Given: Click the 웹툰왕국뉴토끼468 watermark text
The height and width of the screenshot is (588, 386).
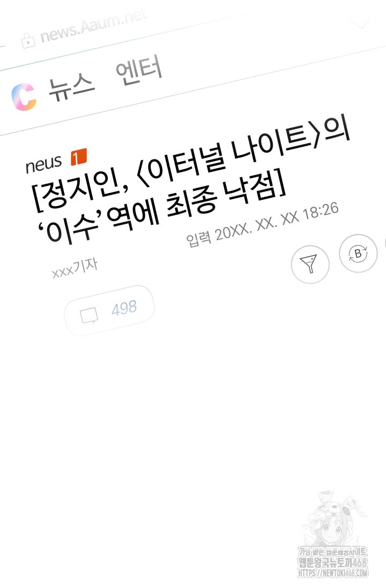Looking at the screenshot, I should pos(333,562).
